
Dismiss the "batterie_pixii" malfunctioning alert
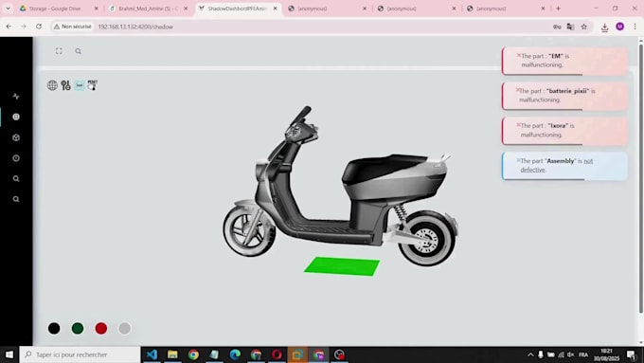point(518,90)
